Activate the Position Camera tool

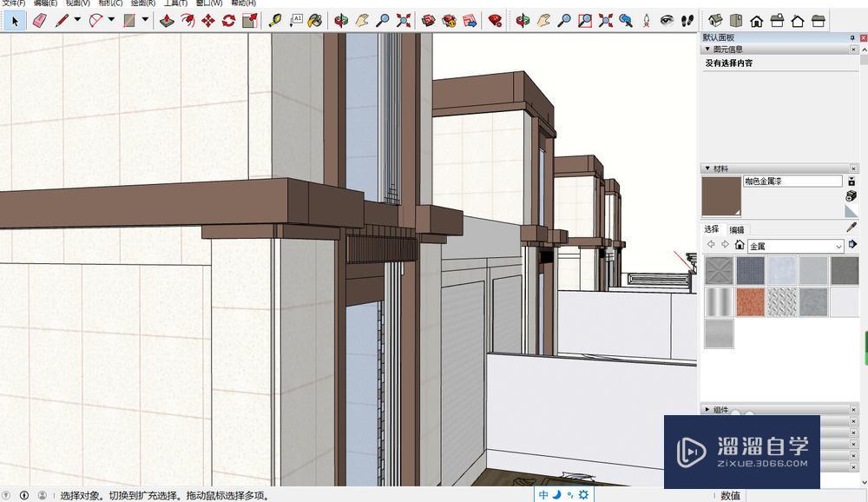pyautogui.click(x=647, y=21)
